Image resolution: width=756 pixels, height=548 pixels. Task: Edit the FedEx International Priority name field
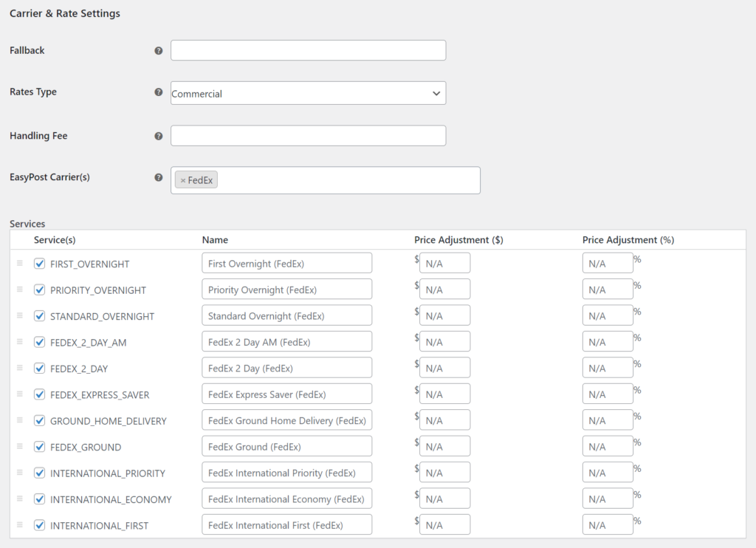coord(286,473)
